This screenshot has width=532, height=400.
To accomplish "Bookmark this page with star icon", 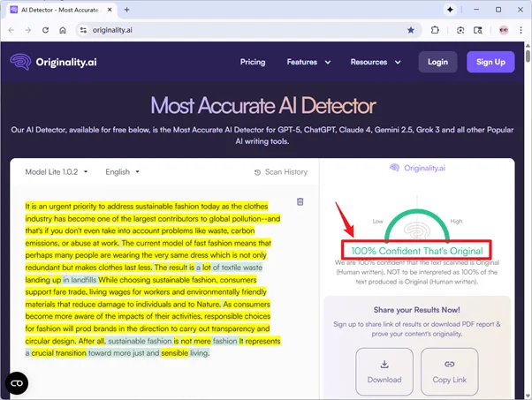I will click(411, 29).
